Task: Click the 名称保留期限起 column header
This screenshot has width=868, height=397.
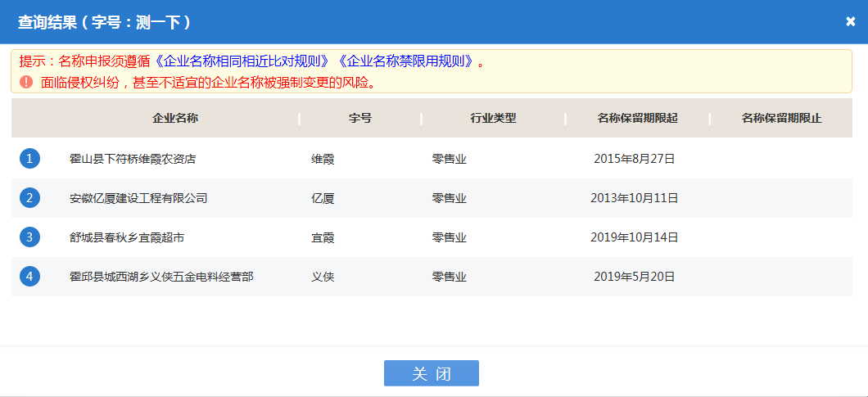Action: point(637,118)
